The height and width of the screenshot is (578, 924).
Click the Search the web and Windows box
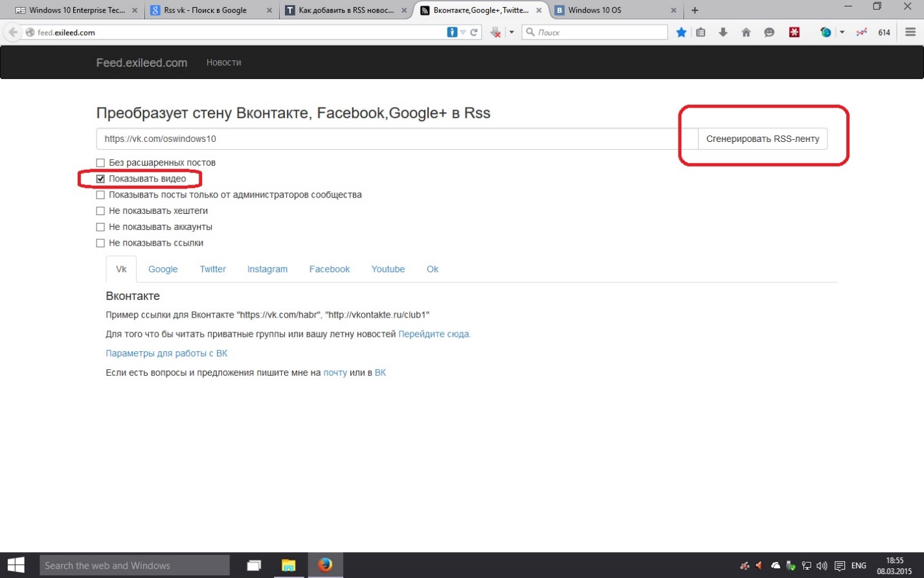pyautogui.click(x=135, y=565)
